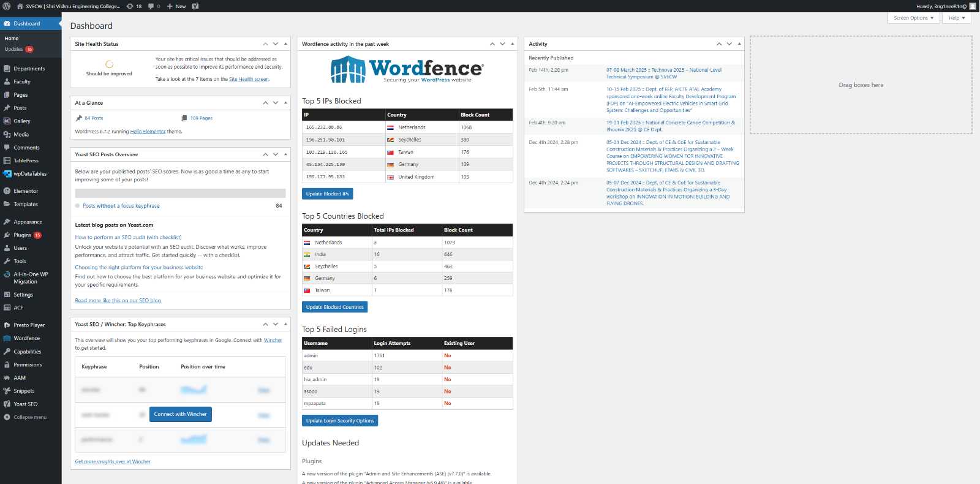Click the Update Blocked IPs button
980x484 pixels.
coord(327,194)
